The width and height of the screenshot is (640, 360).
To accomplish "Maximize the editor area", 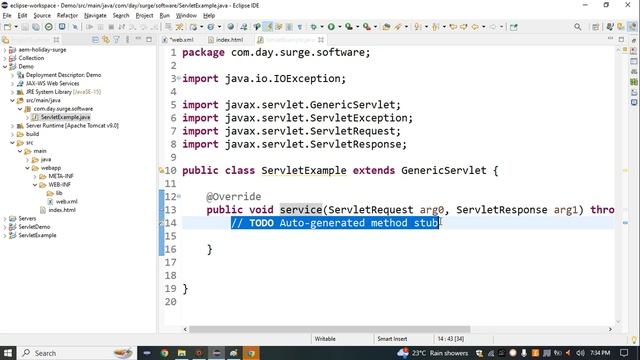I will (621, 40).
